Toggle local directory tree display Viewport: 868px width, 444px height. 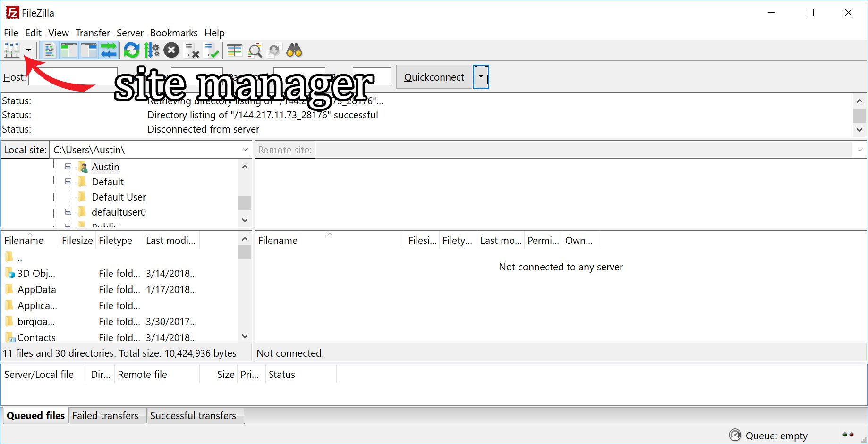69,50
